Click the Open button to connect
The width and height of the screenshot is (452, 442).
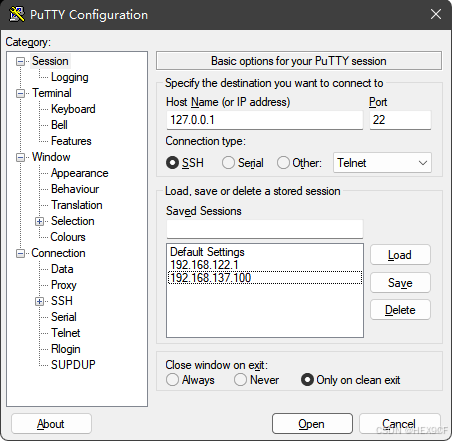pyautogui.click(x=312, y=424)
